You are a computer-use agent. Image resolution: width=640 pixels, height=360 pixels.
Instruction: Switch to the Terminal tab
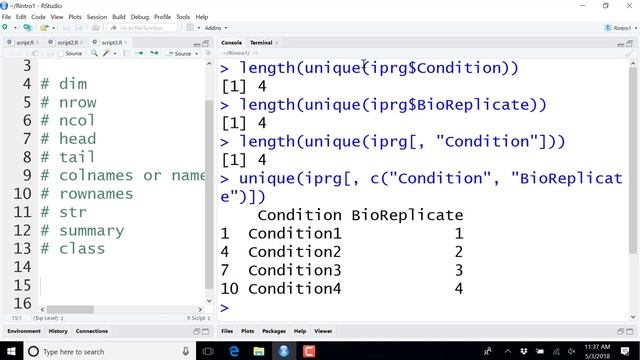(261, 42)
